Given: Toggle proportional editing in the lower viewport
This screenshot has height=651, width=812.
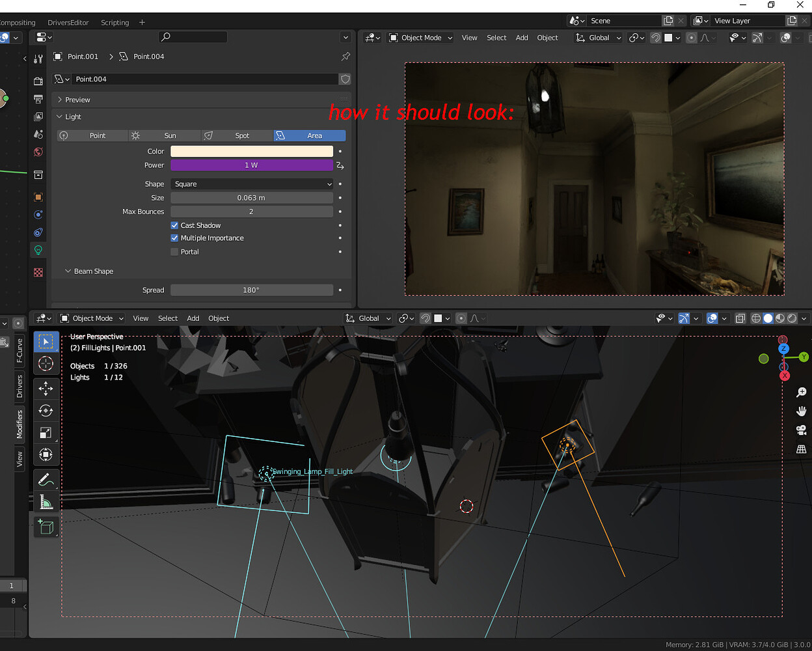Looking at the screenshot, I should tap(461, 318).
